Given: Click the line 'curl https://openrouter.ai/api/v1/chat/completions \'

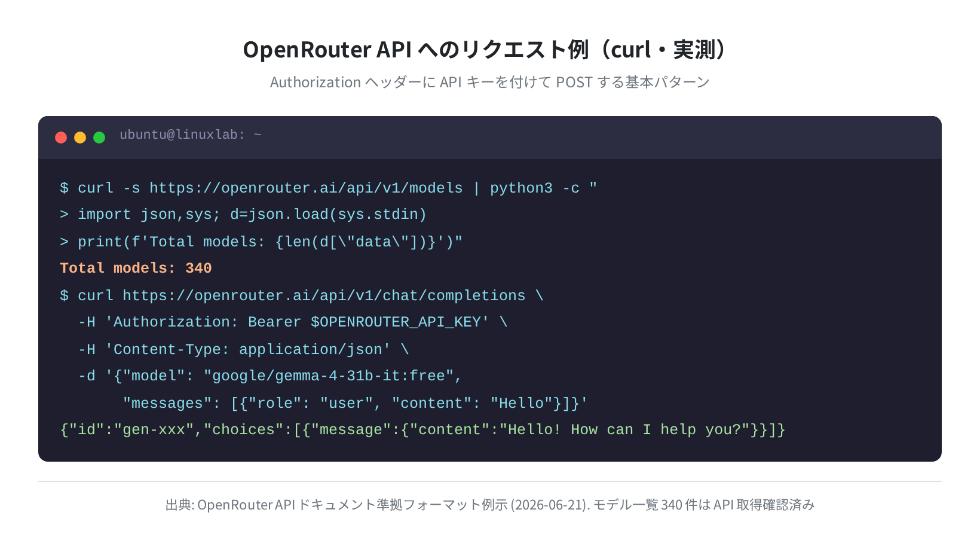Looking at the screenshot, I should [x=302, y=295].
